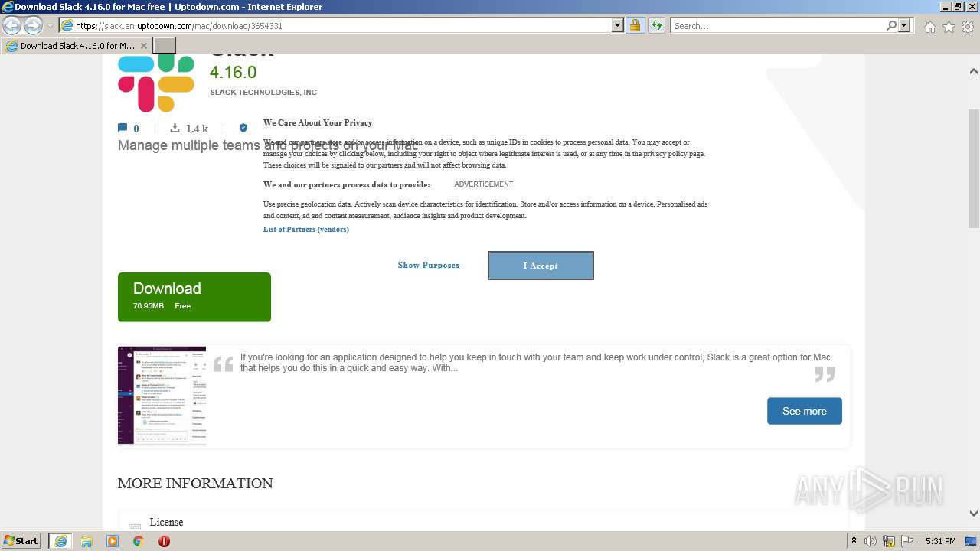Select the Download Slack 4.16.0 tab
Screen dimensions: 980x551
77,46
